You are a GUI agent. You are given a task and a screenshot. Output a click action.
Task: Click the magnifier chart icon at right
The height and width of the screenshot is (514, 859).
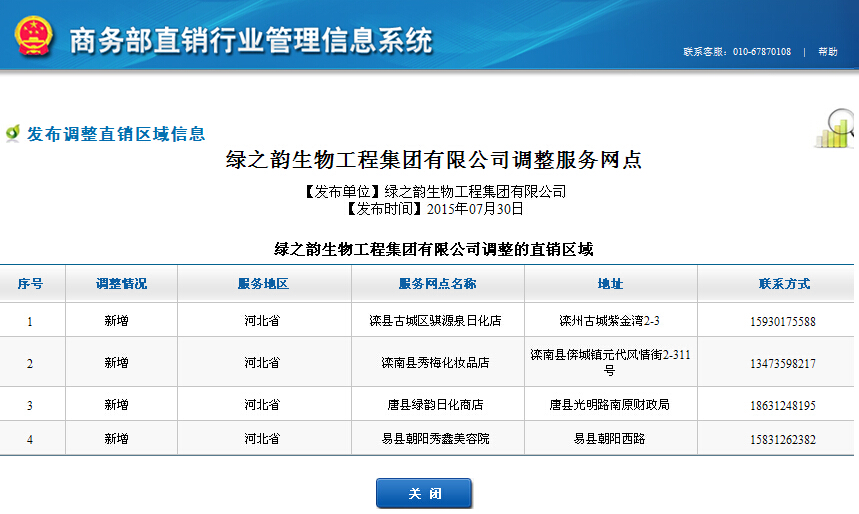click(x=836, y=129)
